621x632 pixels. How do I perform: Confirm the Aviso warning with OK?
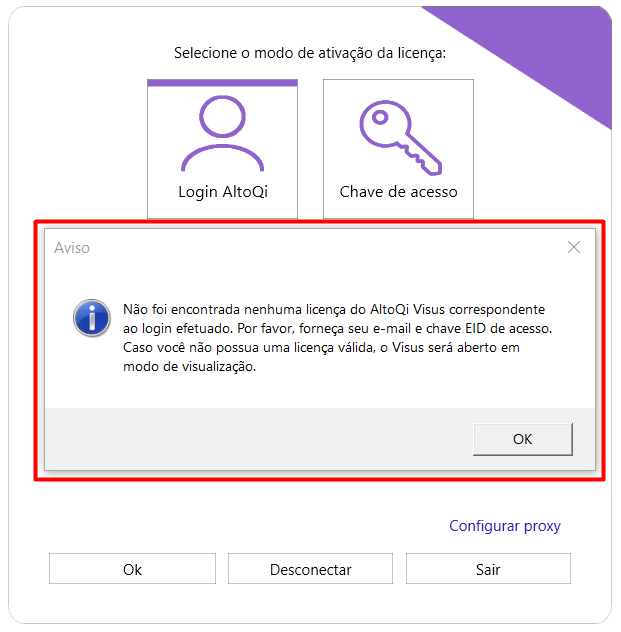pos(523,439)
